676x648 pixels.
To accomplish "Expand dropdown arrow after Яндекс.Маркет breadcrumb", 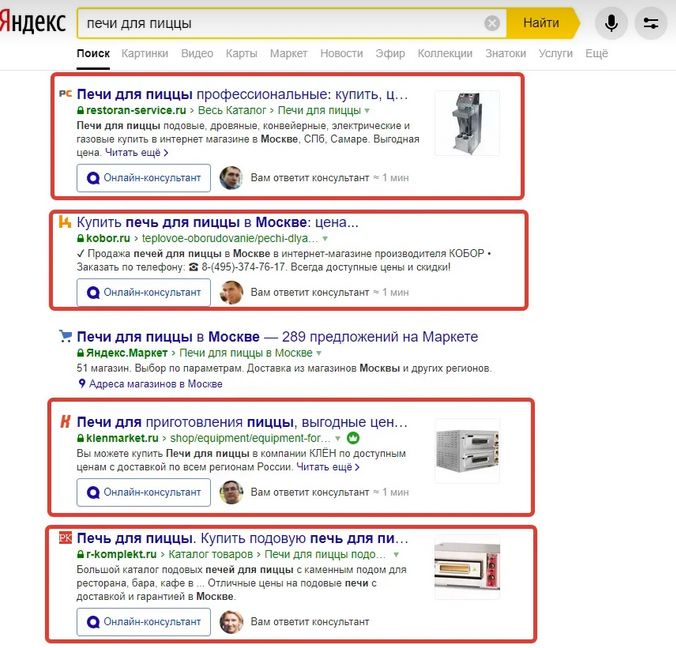I will click(319, 353).
